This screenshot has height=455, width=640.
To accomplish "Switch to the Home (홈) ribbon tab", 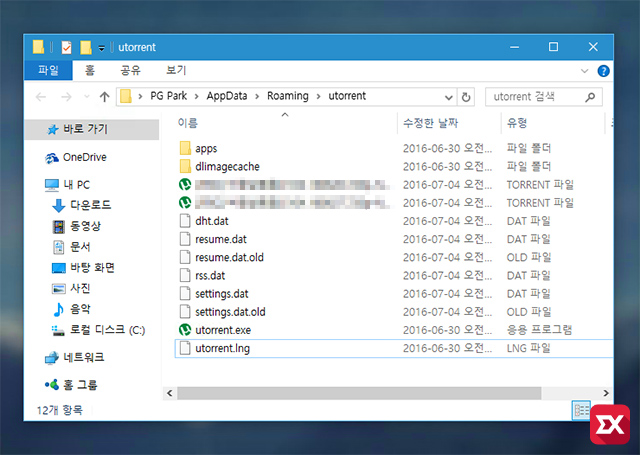I will click(x=89, y=70).
